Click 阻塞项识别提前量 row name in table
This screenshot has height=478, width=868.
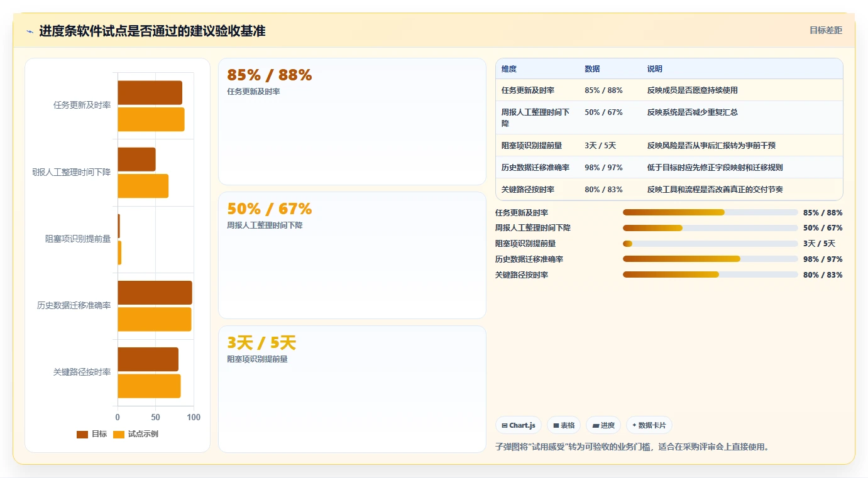coord(532,146)
